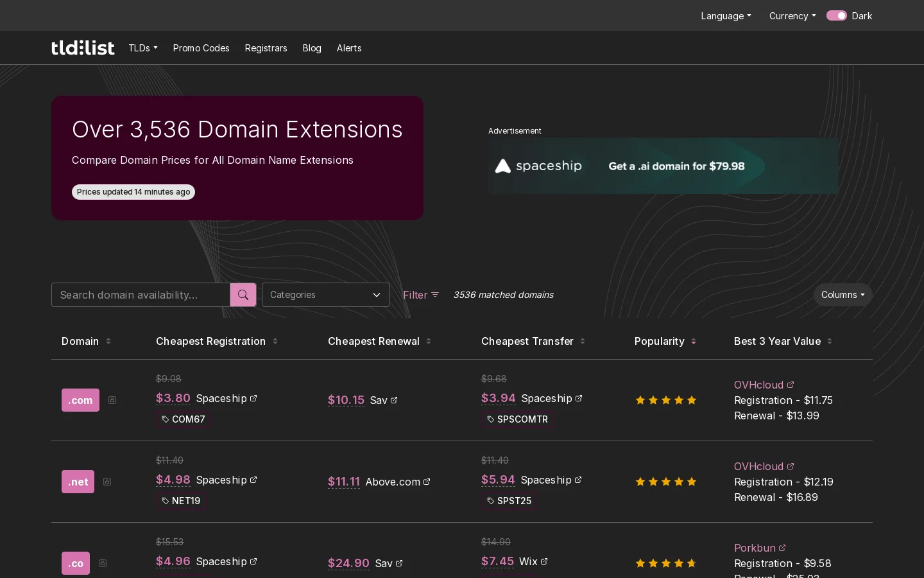Viewport: 924px width, 578px height.
Task: Expand the Filter options
Action: click(x=421, y=295)
